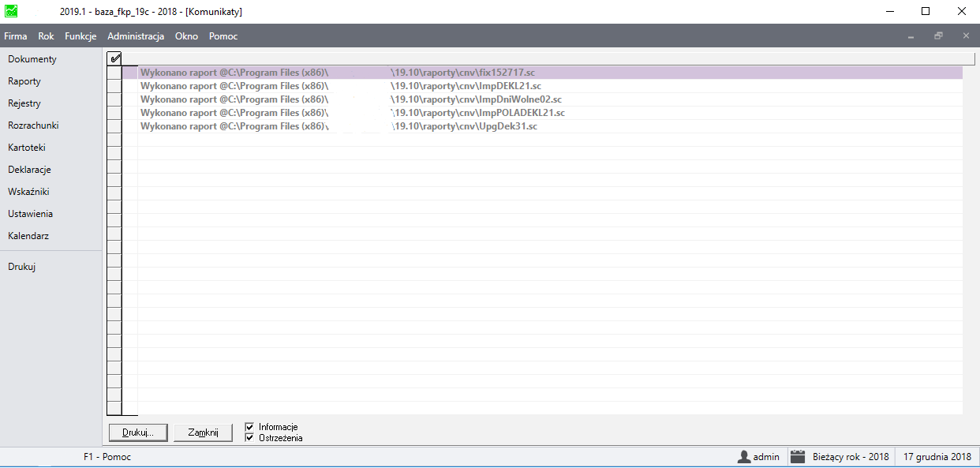Open Kalendarz in the sidebar
This screenshot has height=468, width=980.
(x=28, y=236)
